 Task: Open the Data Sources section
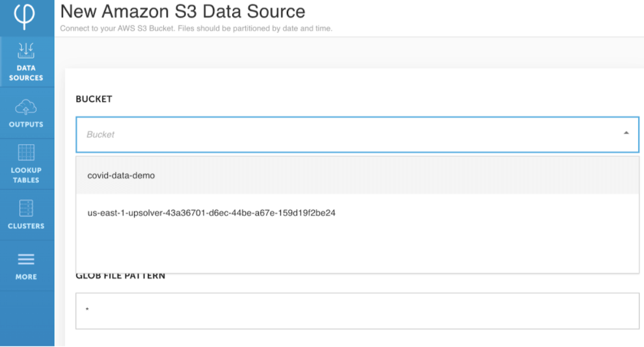coord(27,62)
